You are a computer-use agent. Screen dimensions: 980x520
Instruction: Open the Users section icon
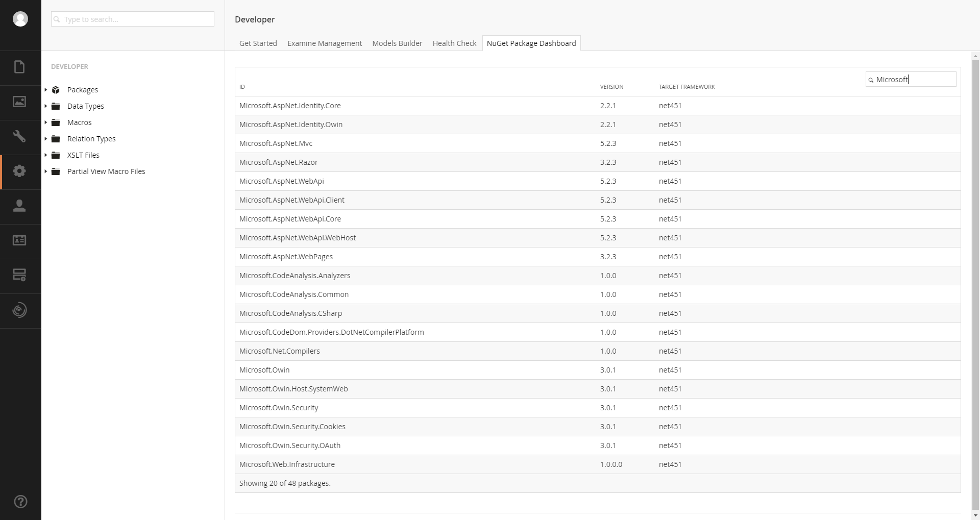[19, 206]
